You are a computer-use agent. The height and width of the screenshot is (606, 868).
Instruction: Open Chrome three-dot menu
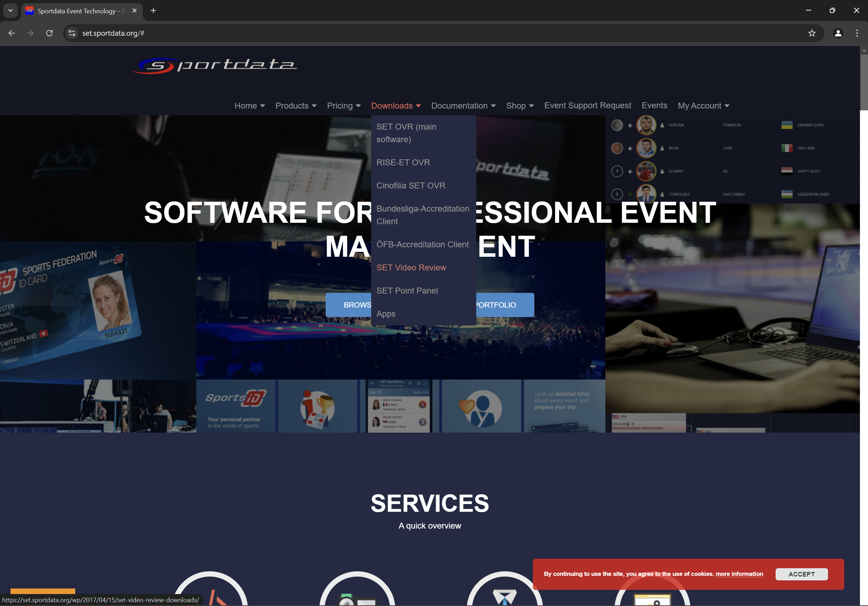coord(857,33)
